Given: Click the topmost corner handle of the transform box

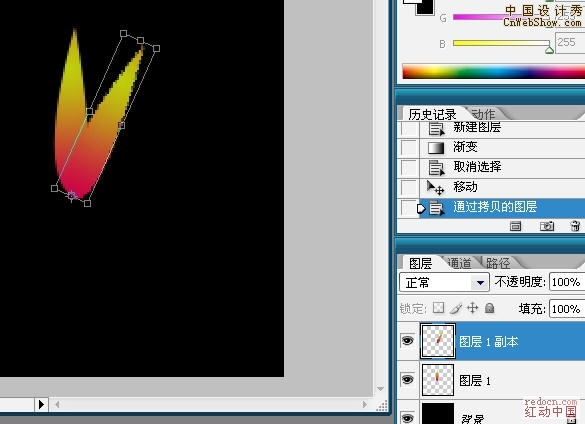Looking at the screenshot, I should [123, 34].
